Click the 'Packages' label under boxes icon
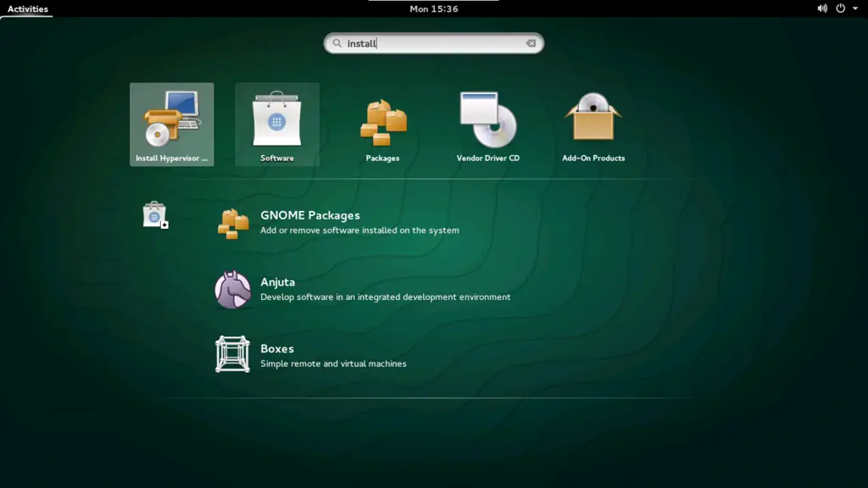 point(382,158)
